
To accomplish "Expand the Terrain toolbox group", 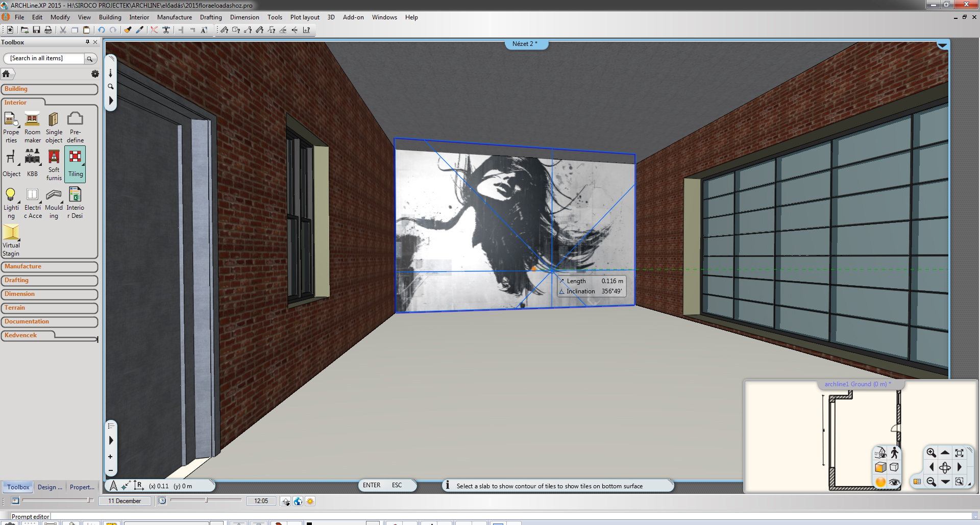I will (50, 308).
